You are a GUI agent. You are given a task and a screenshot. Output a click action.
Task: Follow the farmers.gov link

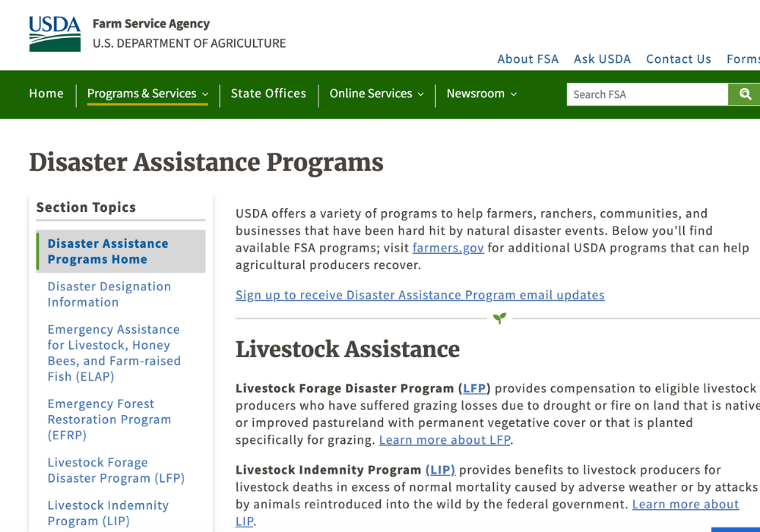(x=448, y=248)
